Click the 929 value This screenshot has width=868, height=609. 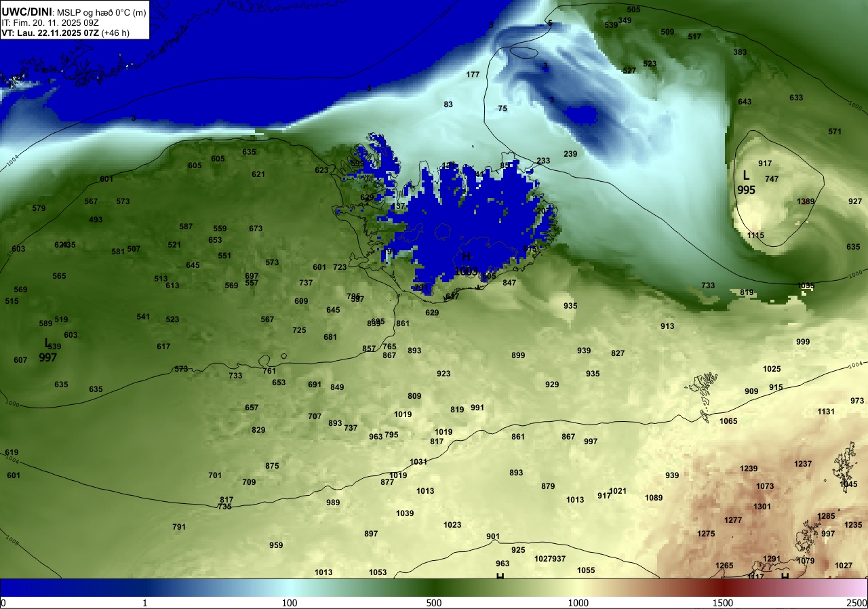(x=552, y=385)
